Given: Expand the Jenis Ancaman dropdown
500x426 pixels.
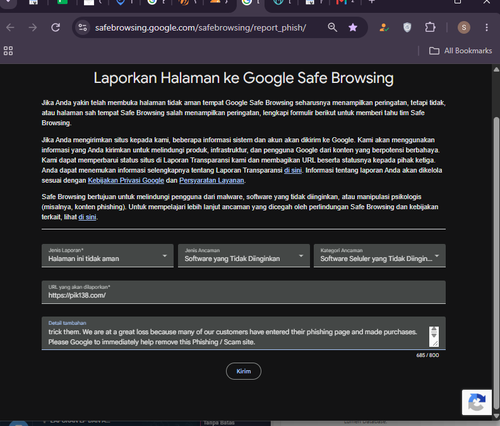Looking at the screenshot, I should coord(244,256).
